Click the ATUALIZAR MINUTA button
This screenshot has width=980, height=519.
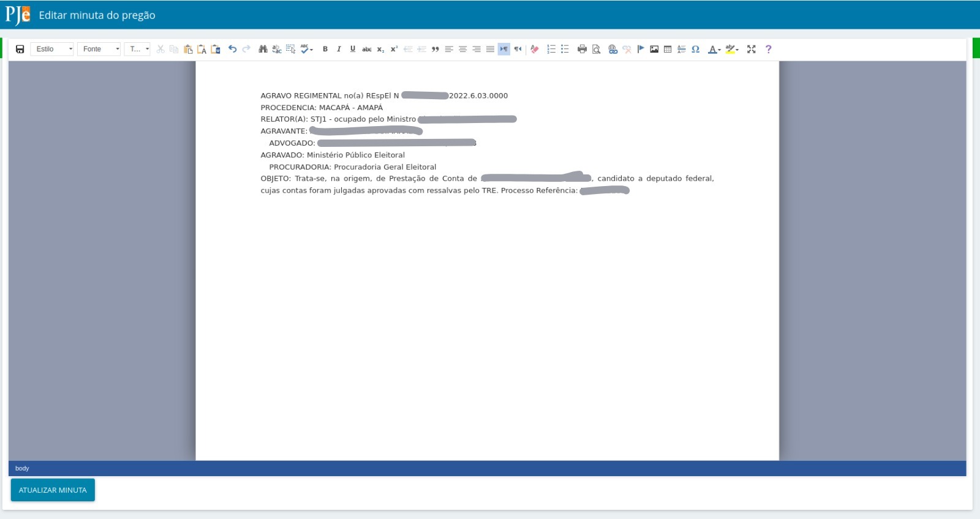click(x=53, y=490)
